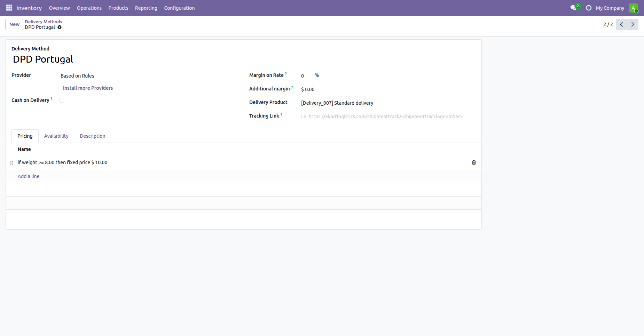The width and height of the screenshot is (644, 336).
Task: Show the Additional margin help tooltip
Action: [x=292, y=87]
